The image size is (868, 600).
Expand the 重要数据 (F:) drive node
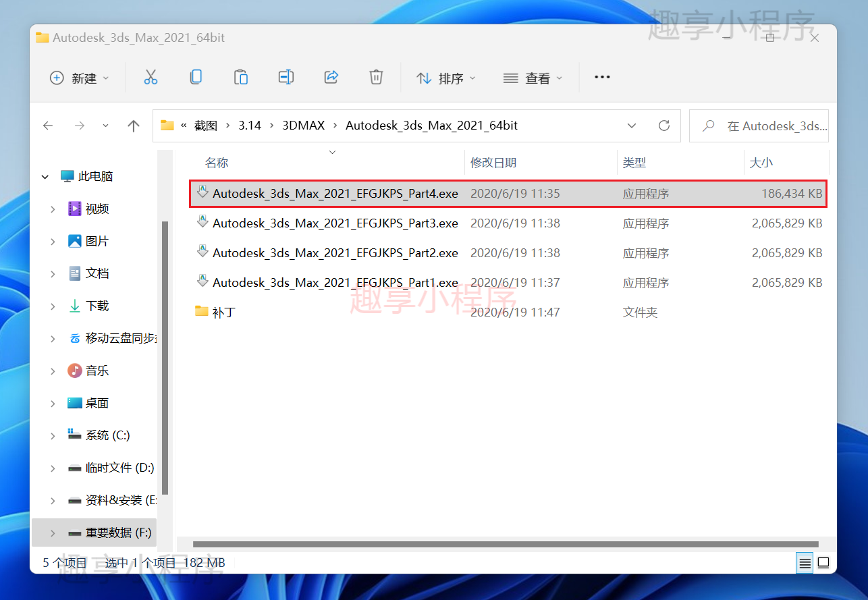(x=53, y=533)
